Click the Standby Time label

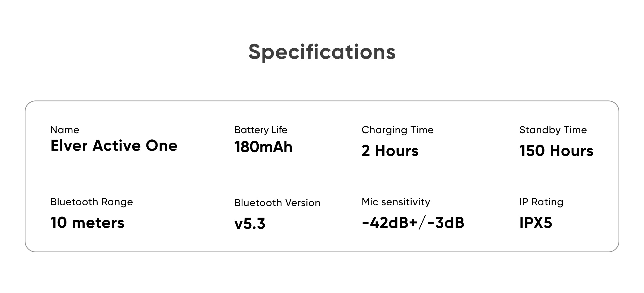pyautogui.click(x=553, y=130)
